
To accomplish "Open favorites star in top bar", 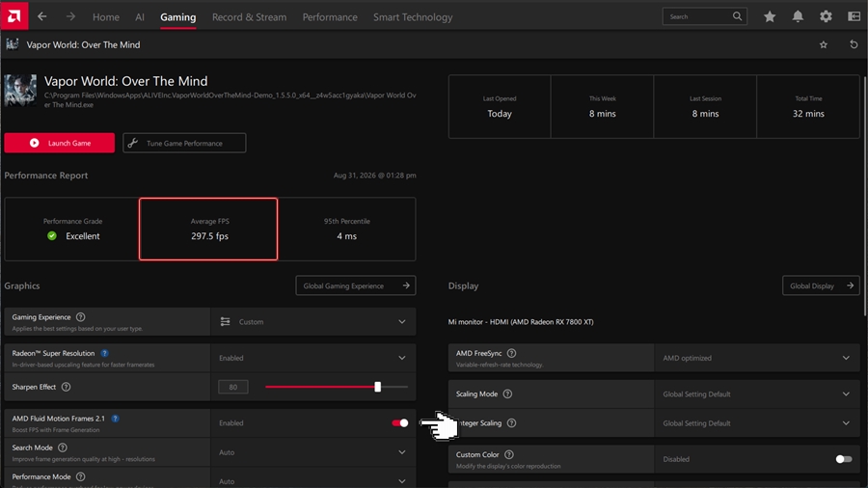I will (770, 16).
